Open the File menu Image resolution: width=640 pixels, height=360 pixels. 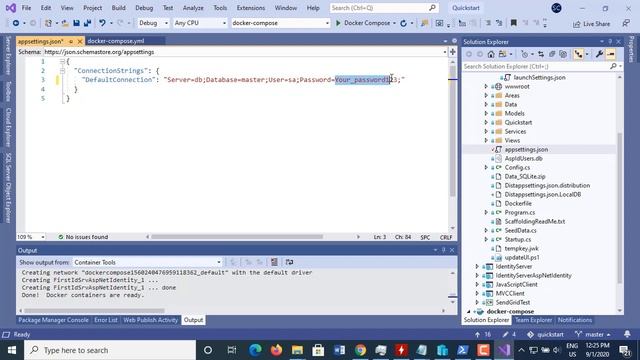point(26,8)
